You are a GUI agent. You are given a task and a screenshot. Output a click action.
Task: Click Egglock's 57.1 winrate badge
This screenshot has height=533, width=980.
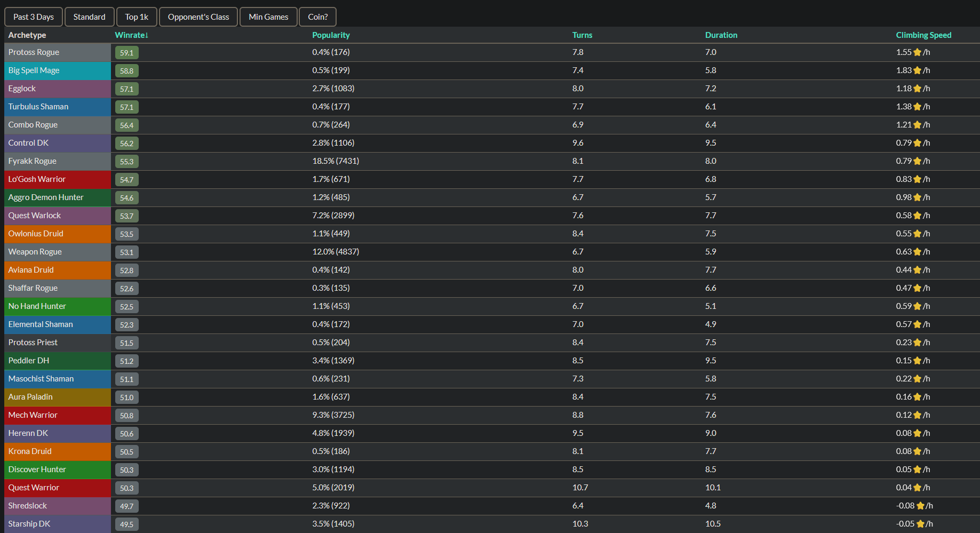point(127,89)
